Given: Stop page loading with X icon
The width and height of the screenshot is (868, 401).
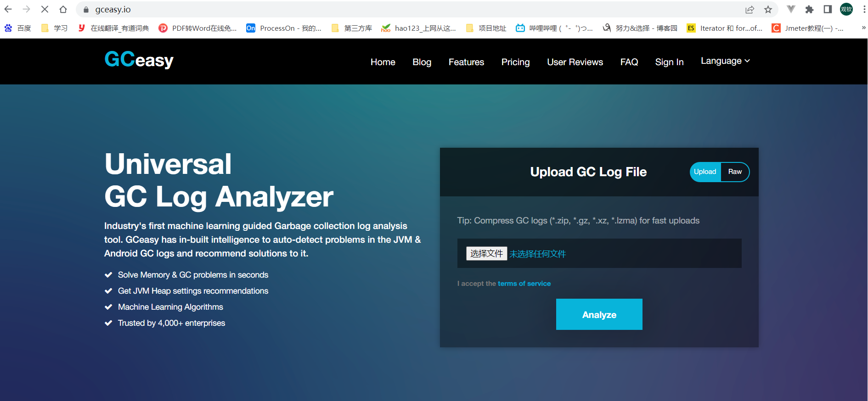Looking at the screenshot, I should coord(45,9).
